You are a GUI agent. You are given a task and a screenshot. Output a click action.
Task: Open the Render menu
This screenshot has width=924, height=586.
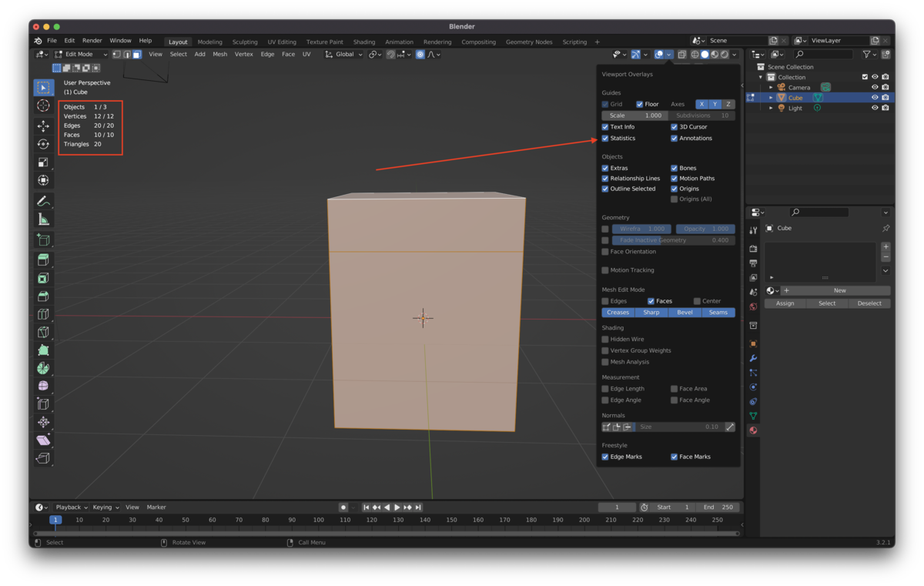pyautogui.click(x=92, y=40)
